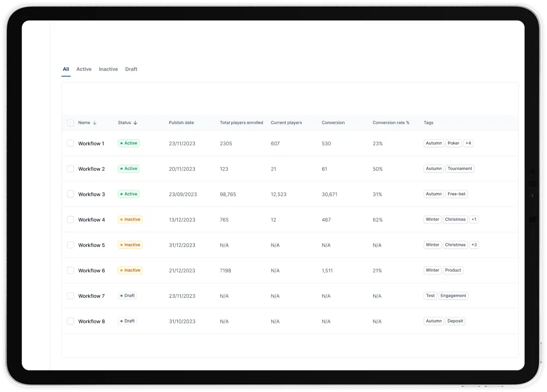The height and width of the screenshot is (392, 547).
Task: Click the Current players column header
Action: pos(287,123)
